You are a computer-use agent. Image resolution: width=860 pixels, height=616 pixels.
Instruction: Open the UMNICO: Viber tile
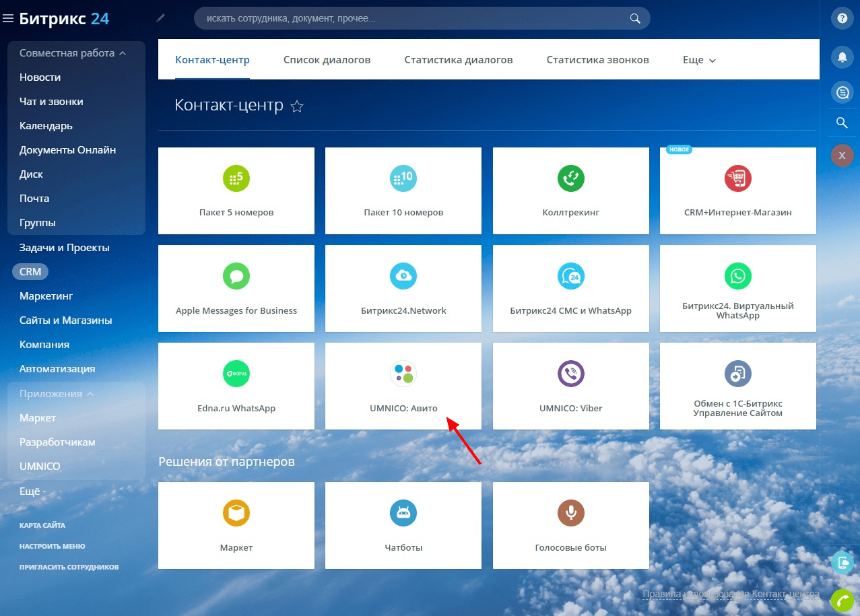[x=570, y=386]
